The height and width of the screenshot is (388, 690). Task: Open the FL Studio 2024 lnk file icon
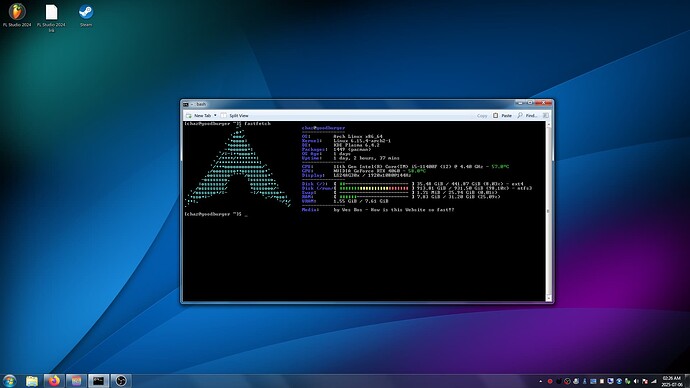[51, 17]
